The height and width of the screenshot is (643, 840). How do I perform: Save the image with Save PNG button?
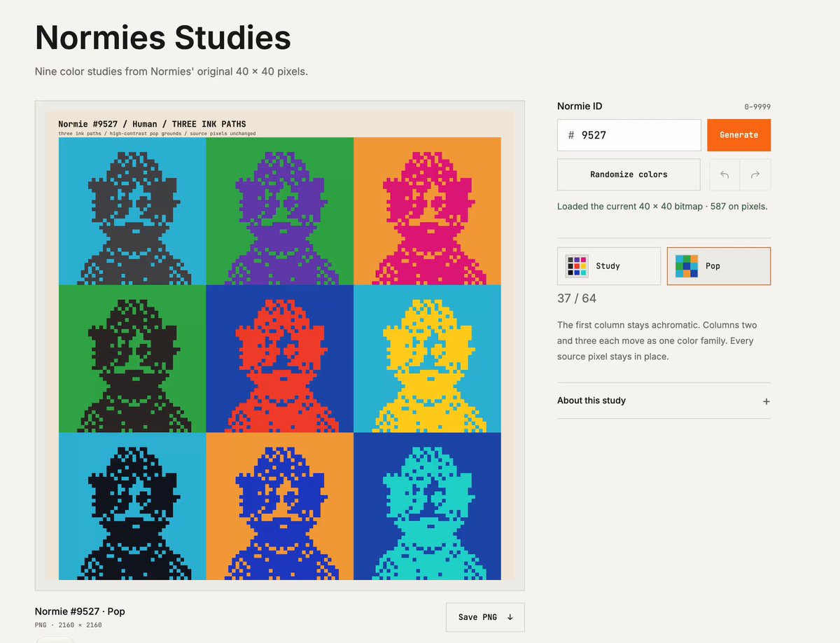click(485, 617)
